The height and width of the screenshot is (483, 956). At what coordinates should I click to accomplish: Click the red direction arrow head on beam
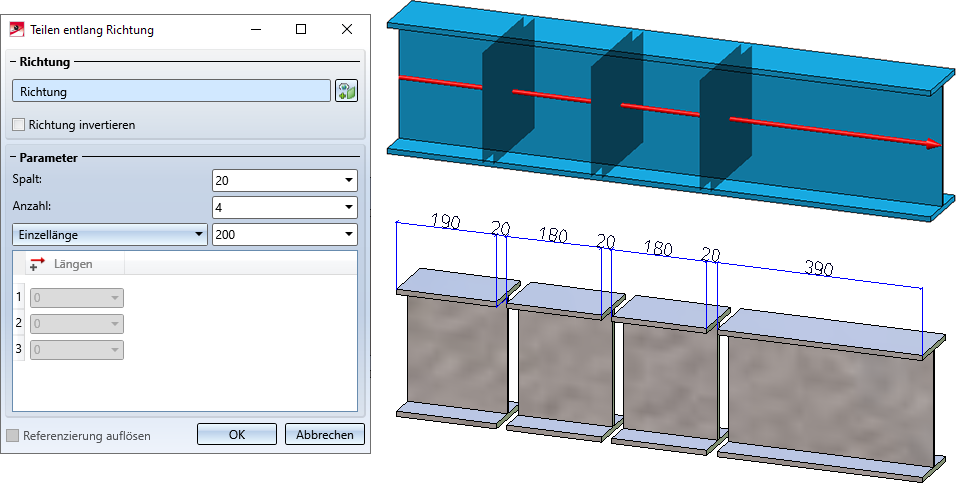coord(933,144)
